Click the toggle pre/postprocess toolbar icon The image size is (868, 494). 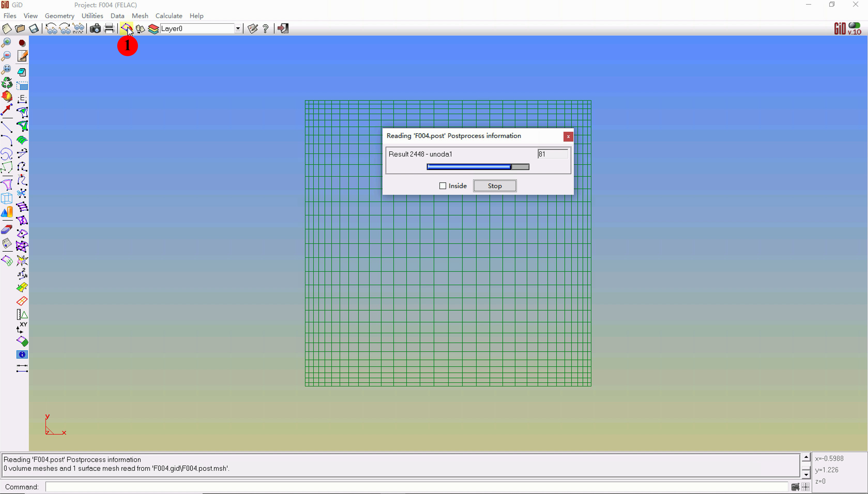(126, 28)
